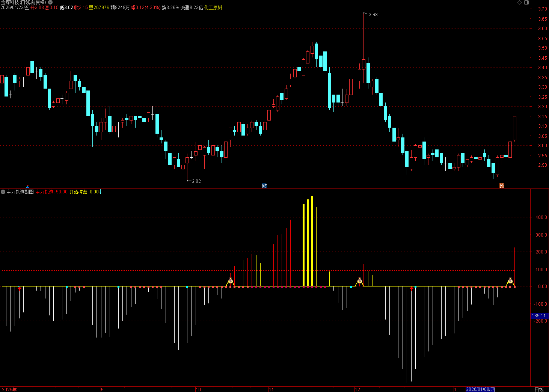Click the 流通8.23亿 circulating value text
549x392 pixels.
click(x=192, y=8)
